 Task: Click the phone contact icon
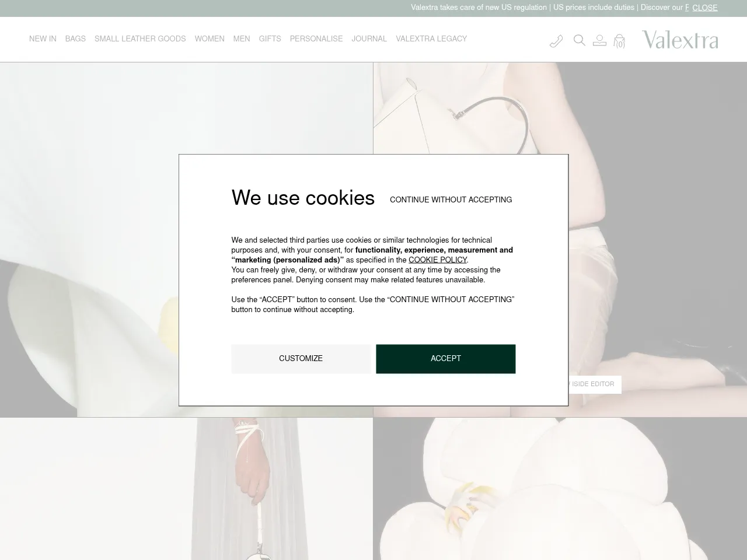tap(556, 41)
